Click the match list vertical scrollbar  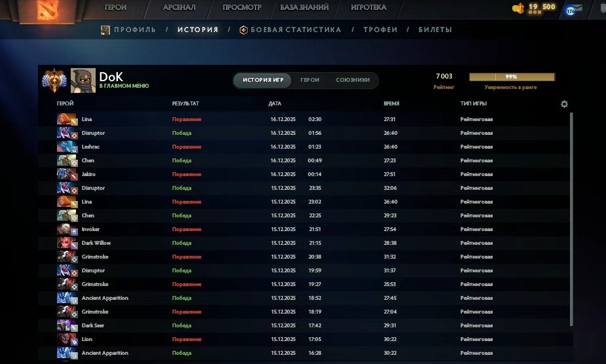571,219
